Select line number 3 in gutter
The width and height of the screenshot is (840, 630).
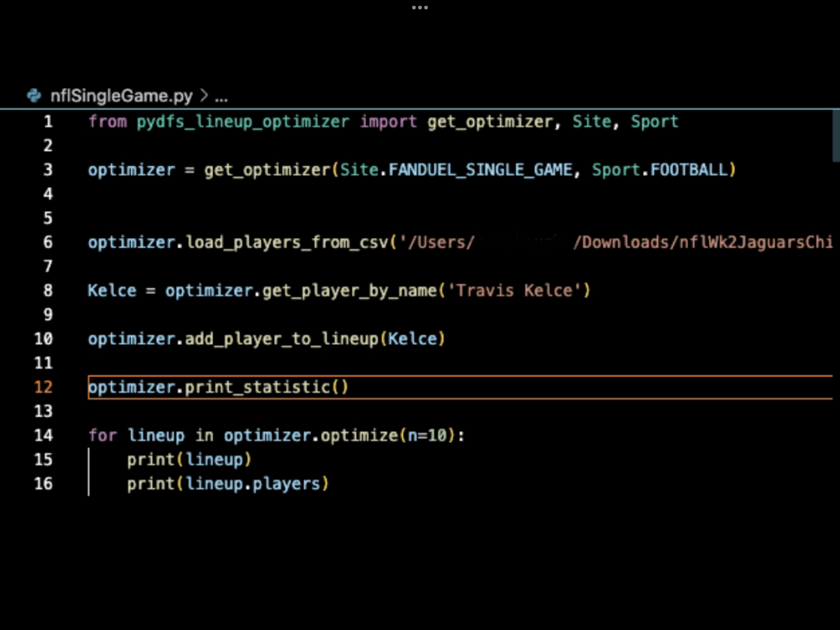coord(48,170)
